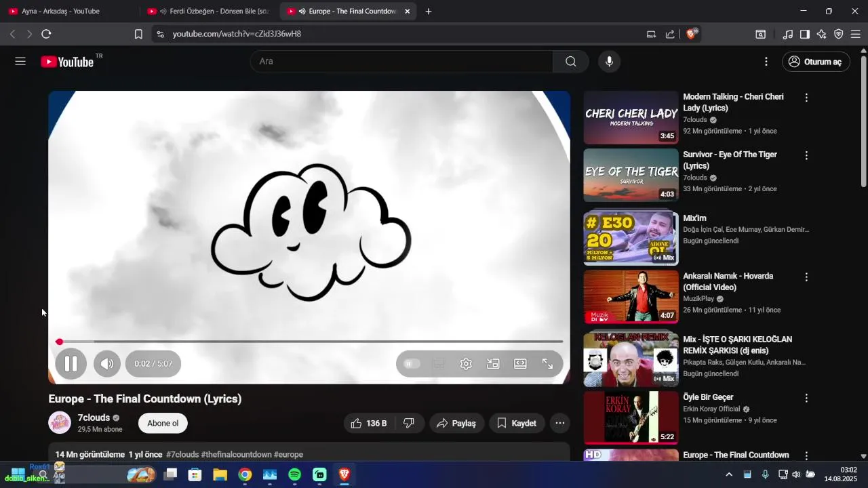Click the page scrollbar thumb on the right

tap(863, 120)
